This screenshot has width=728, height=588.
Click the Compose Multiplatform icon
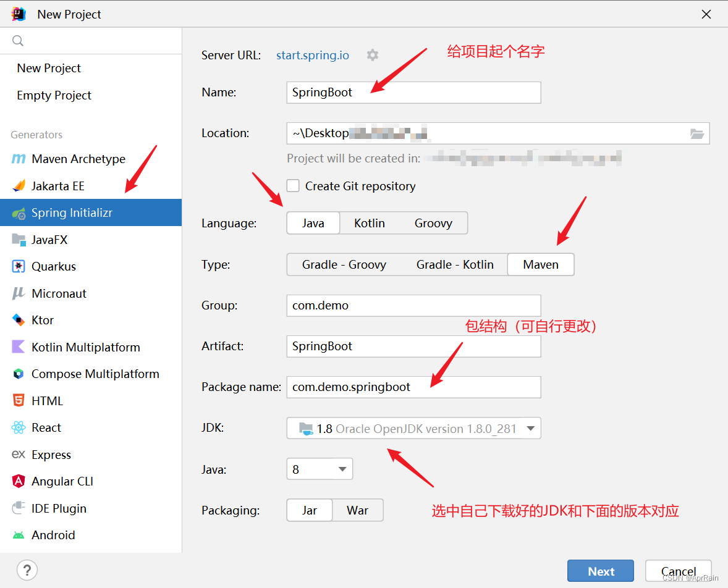coord(19,374)
